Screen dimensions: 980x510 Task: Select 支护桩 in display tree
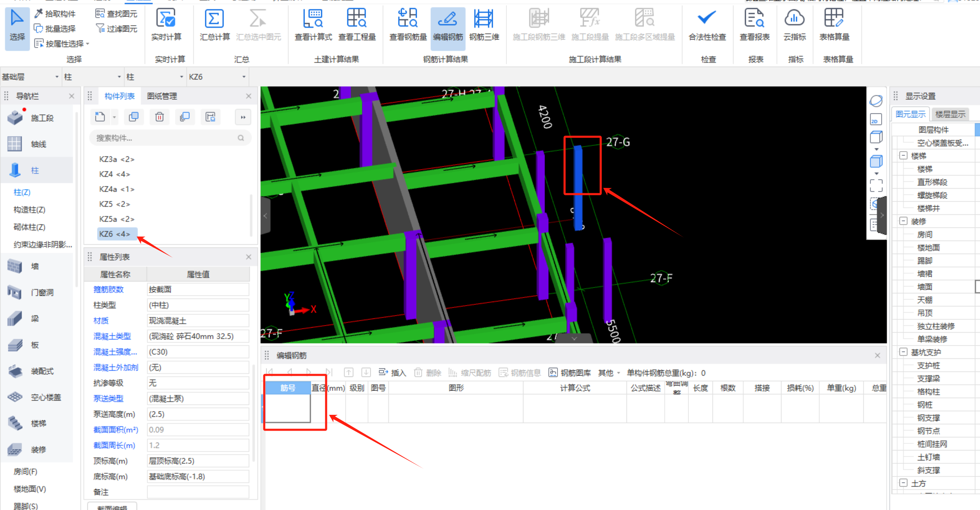[928, 365]
